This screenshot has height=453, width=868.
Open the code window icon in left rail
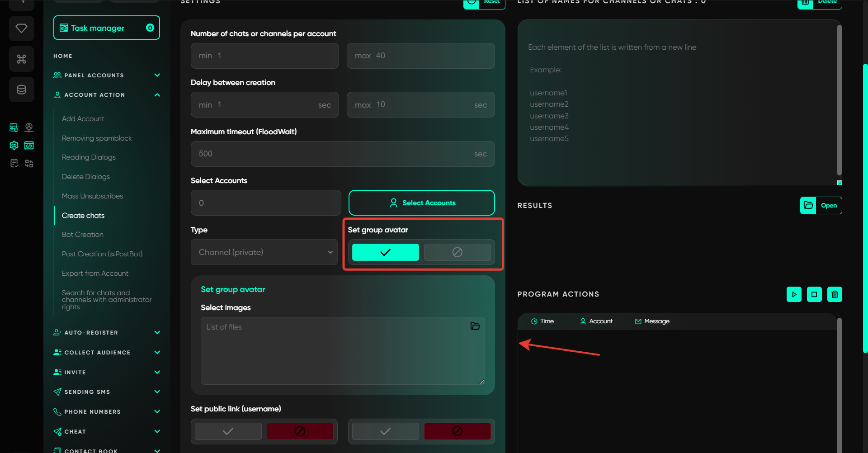(29, 145)
